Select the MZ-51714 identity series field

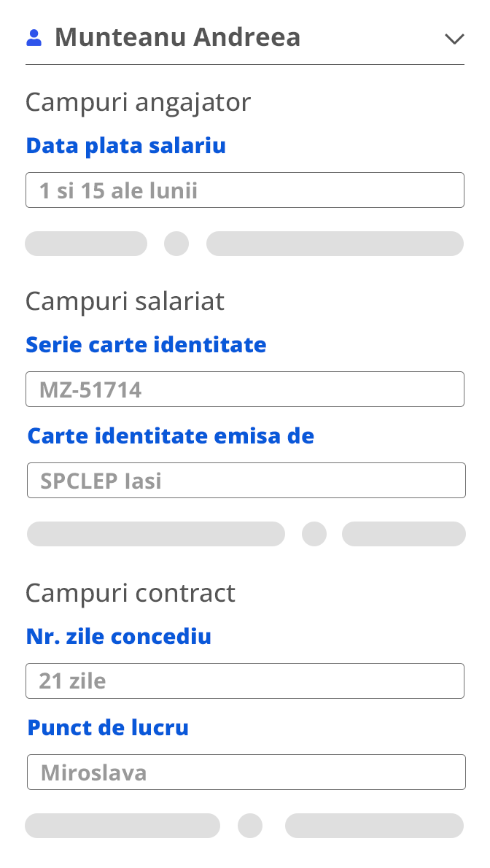click(245, 389)
